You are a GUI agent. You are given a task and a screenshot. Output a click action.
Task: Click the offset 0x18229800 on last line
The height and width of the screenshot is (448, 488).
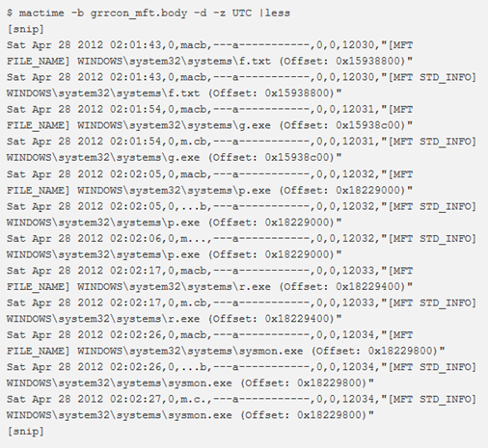click(x=329, y=415)
